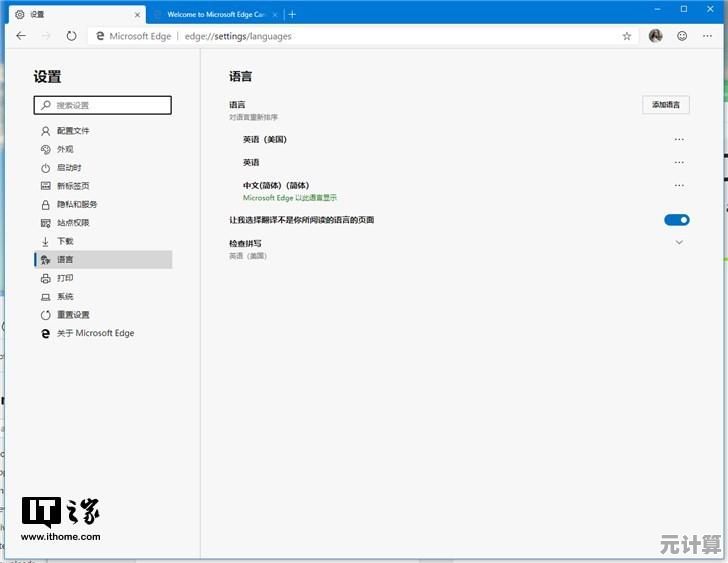Open 系统 system settings
728x563 pixels.
click(103, 297)
